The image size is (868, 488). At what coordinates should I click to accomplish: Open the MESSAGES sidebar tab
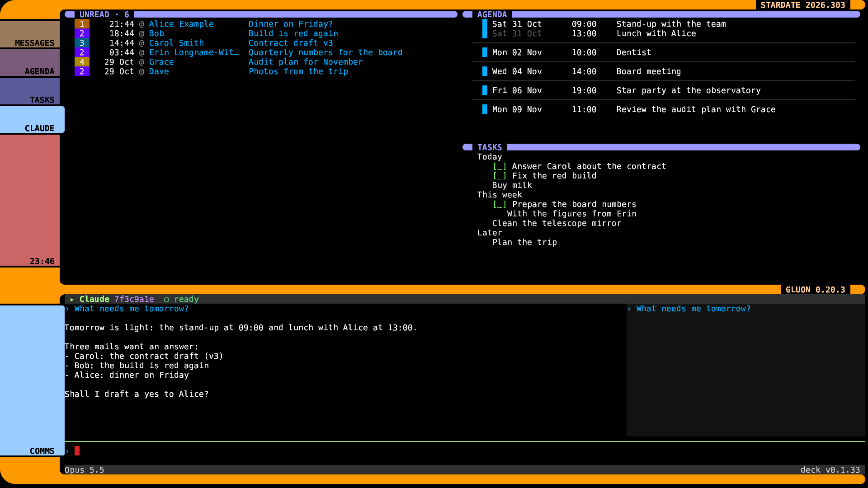[x=30, y=34]
